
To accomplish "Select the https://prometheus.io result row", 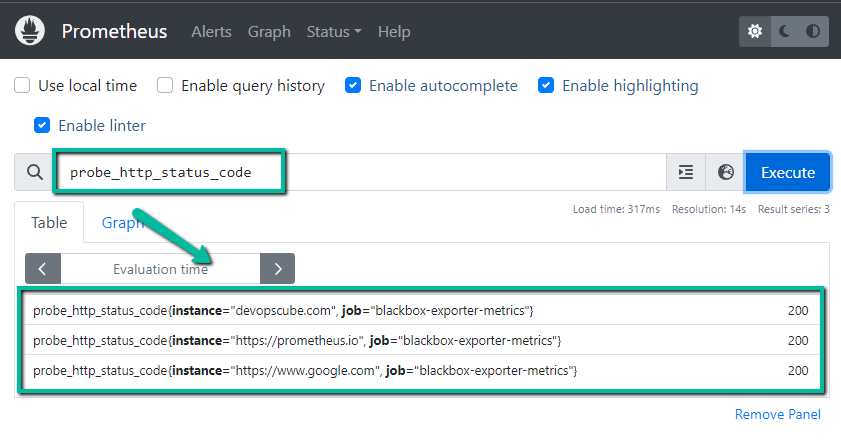I will pyautogui.click(x=421, y=340).
